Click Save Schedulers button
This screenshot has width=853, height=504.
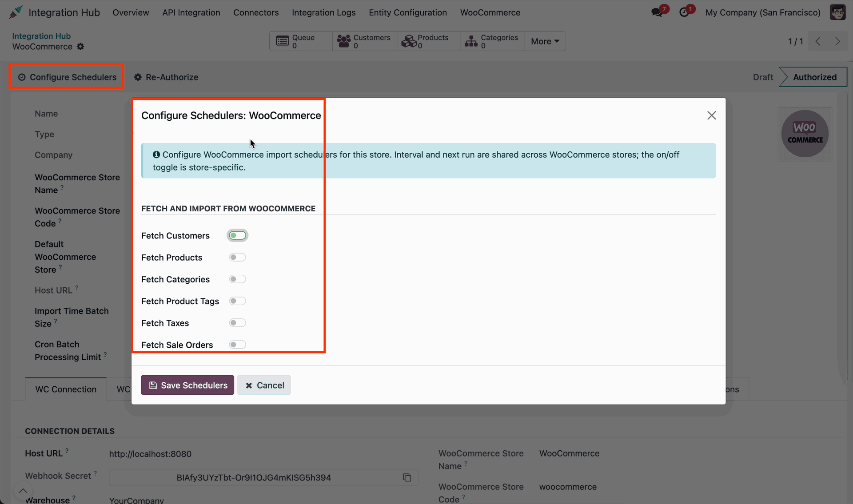tap(187, 385)
